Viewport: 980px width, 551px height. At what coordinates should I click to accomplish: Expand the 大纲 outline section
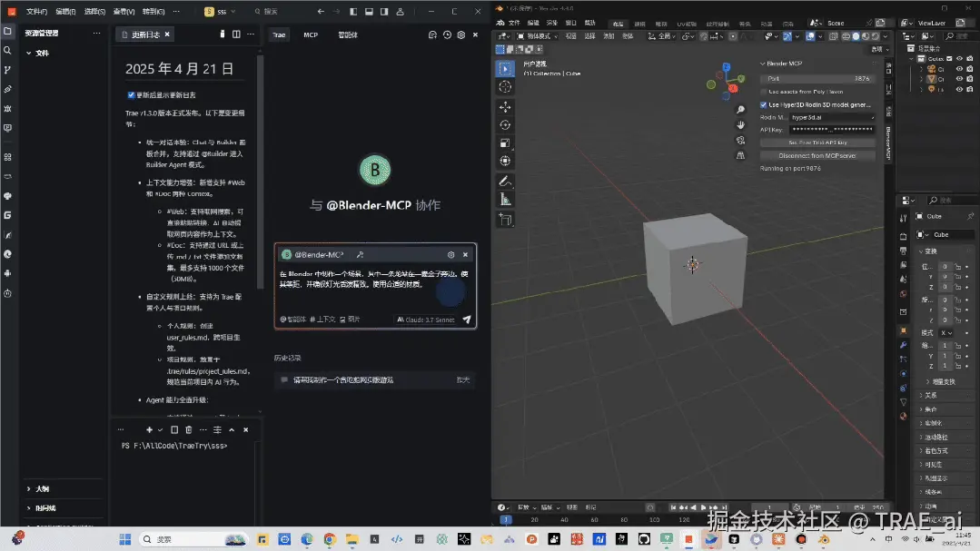[29, 488]
